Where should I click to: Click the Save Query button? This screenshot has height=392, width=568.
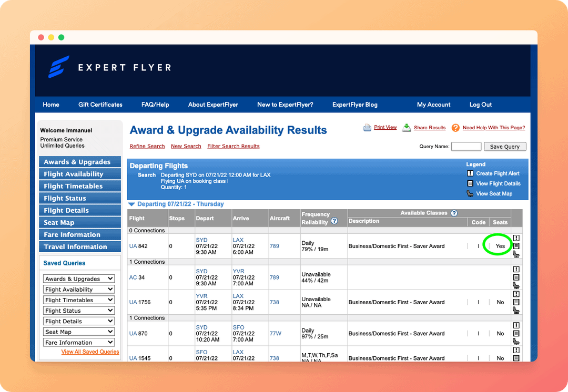504,146
